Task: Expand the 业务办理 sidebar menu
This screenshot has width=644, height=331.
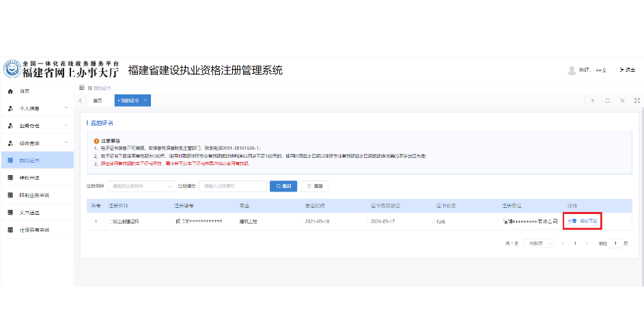Action: [66, 126]
